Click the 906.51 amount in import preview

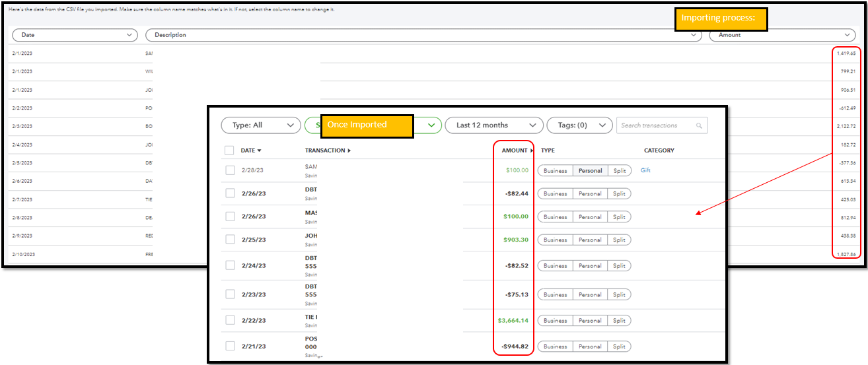point(848,90)
